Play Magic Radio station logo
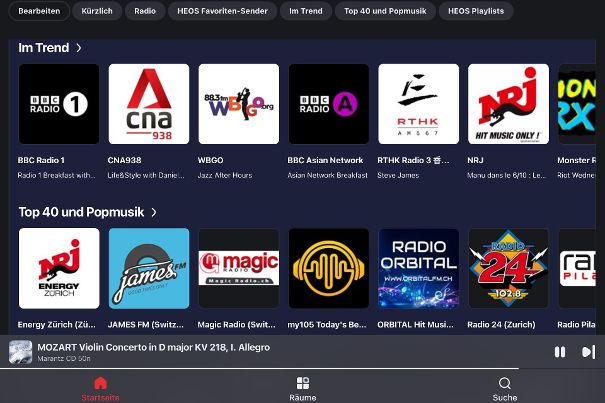The width and height of the screenshot is (605, 403). pos(239,268)
